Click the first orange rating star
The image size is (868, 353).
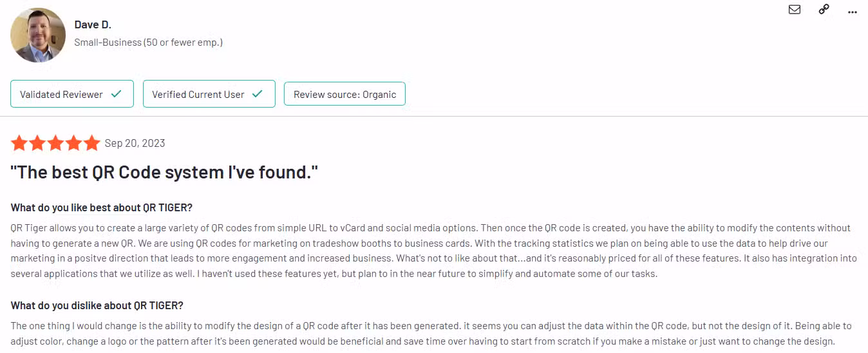(x=19, y=143)
